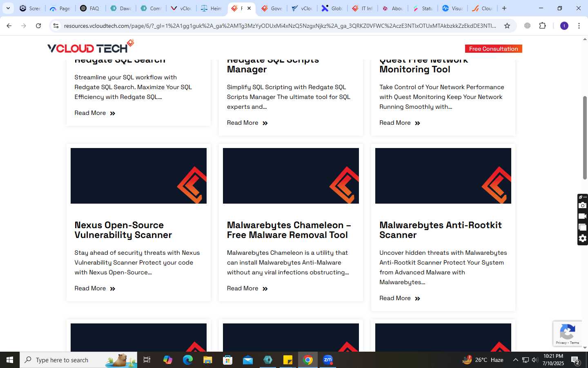Switch to the Page tab
The width and height of the screenshot is (588, 368).
coord(60,8)
